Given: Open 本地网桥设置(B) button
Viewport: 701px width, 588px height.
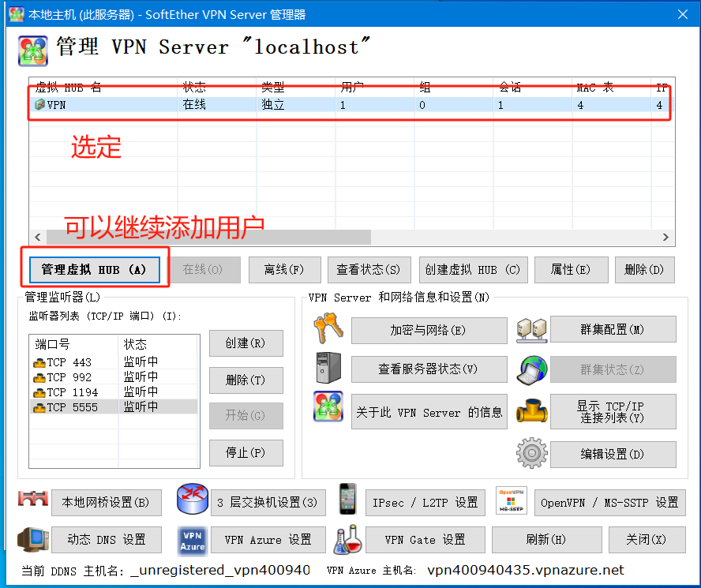Looking at the screenshot, I should [x=107, y=503].
